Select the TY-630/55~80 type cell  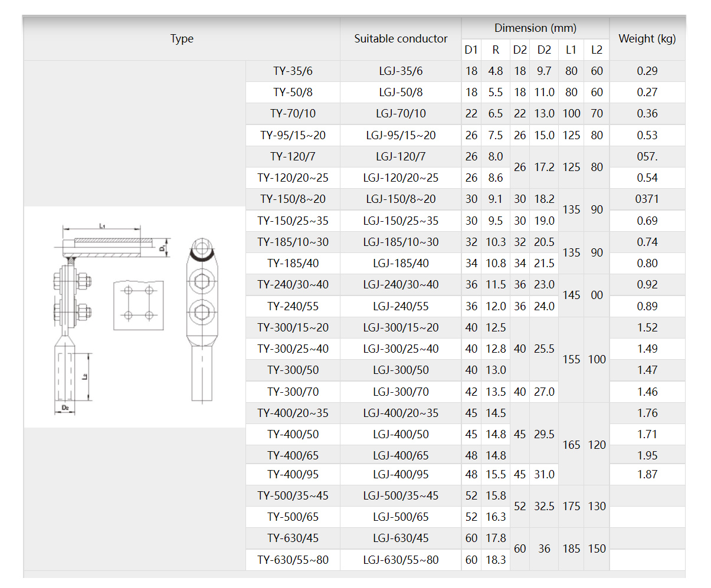[x=293, y=560]
